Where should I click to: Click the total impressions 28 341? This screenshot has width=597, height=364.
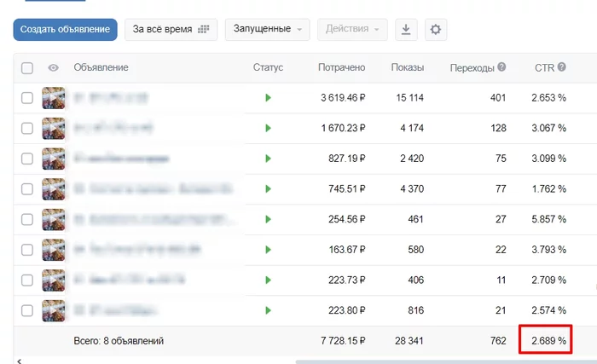point(409,341)
